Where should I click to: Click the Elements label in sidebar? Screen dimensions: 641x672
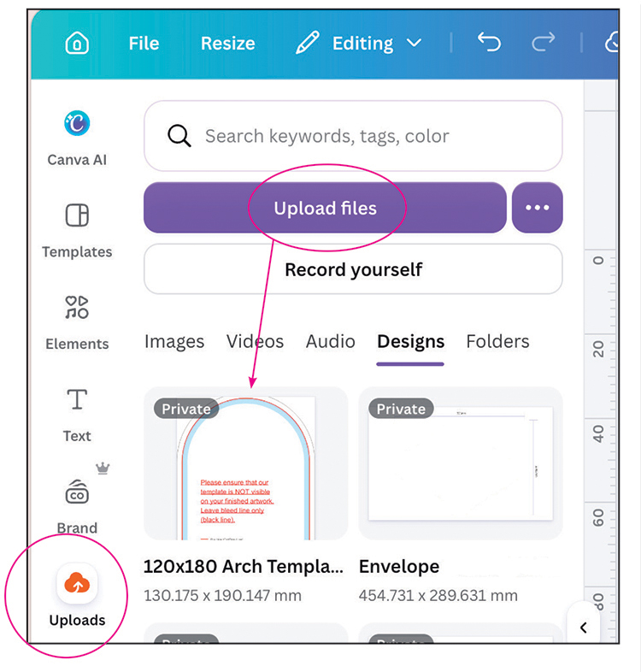(77, 344)
